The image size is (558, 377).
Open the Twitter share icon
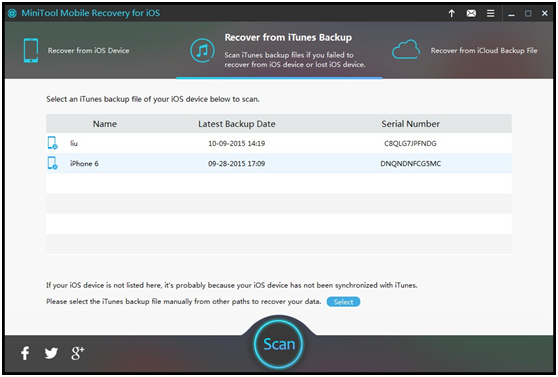pos(51,353)
